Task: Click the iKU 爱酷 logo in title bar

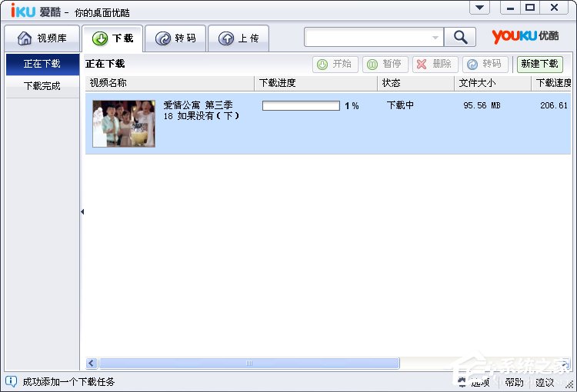Action: (x=35, y=11)
